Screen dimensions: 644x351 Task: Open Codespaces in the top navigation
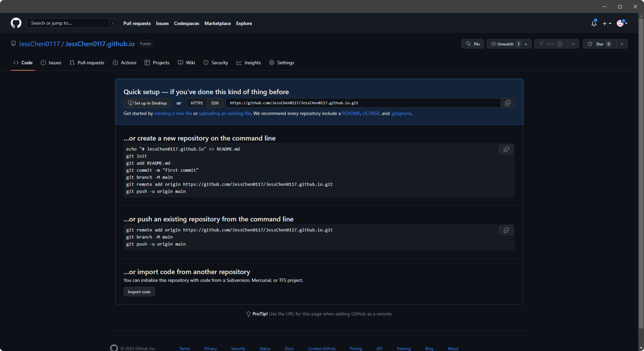coord(186,24)
